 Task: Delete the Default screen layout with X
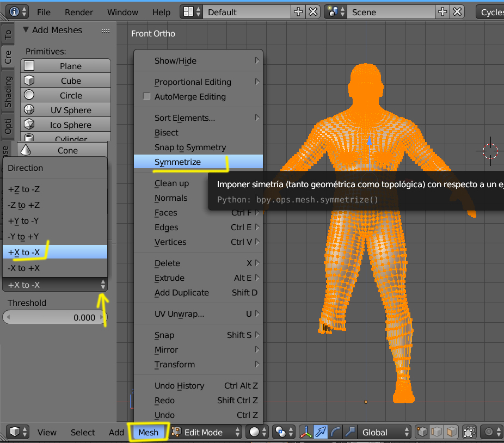313,12
